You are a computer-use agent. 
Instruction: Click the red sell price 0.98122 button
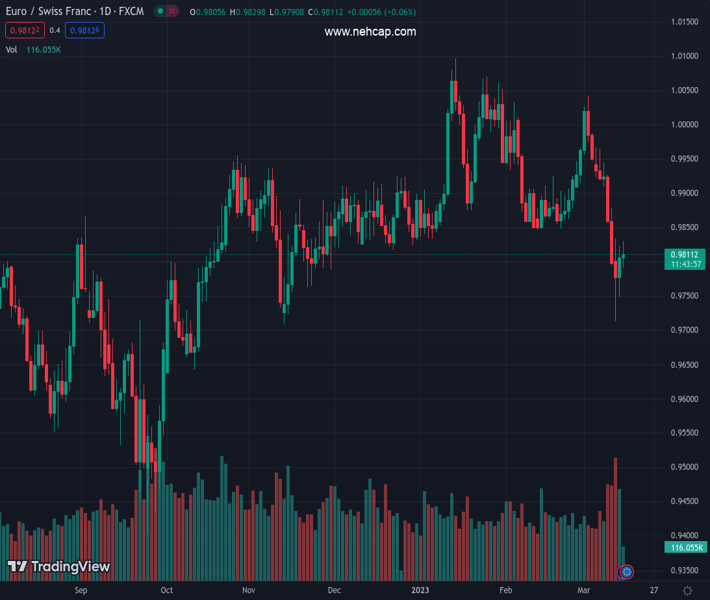tap(23, 31)
